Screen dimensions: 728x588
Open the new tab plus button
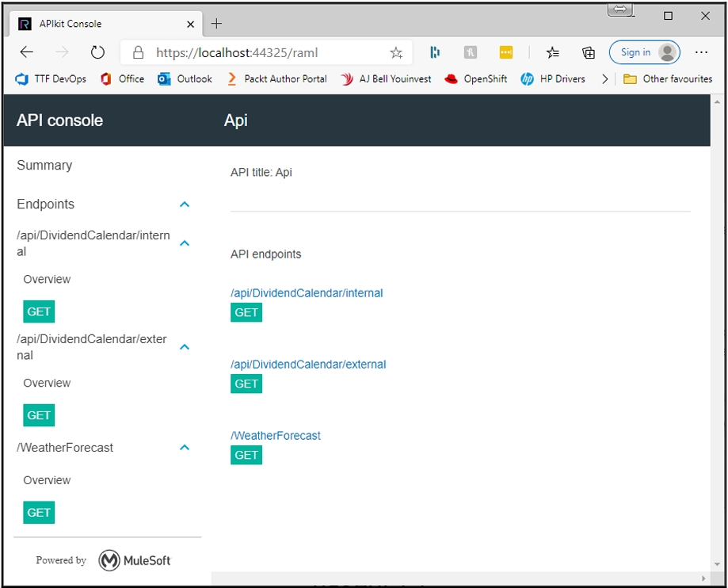(217, 24)
